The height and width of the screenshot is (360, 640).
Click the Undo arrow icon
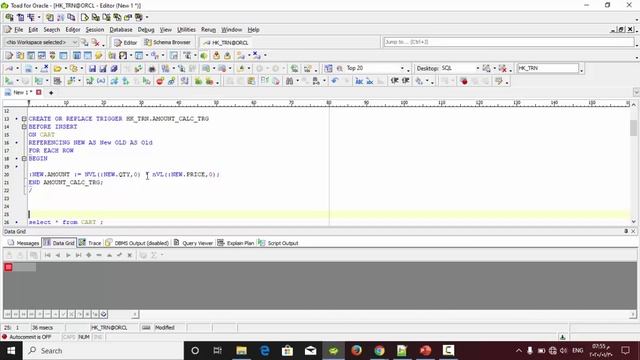(335, 81)
